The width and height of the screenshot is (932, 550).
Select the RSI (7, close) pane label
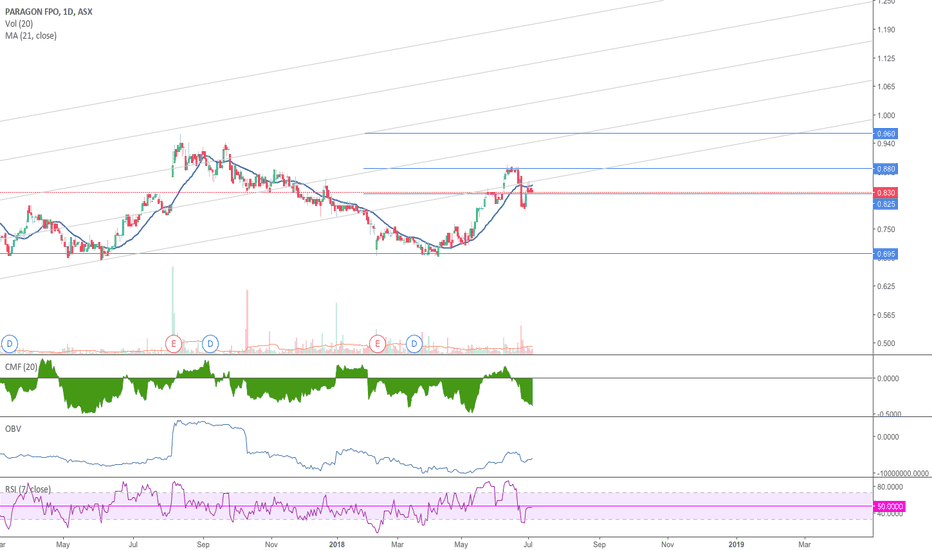coord(28,489)
